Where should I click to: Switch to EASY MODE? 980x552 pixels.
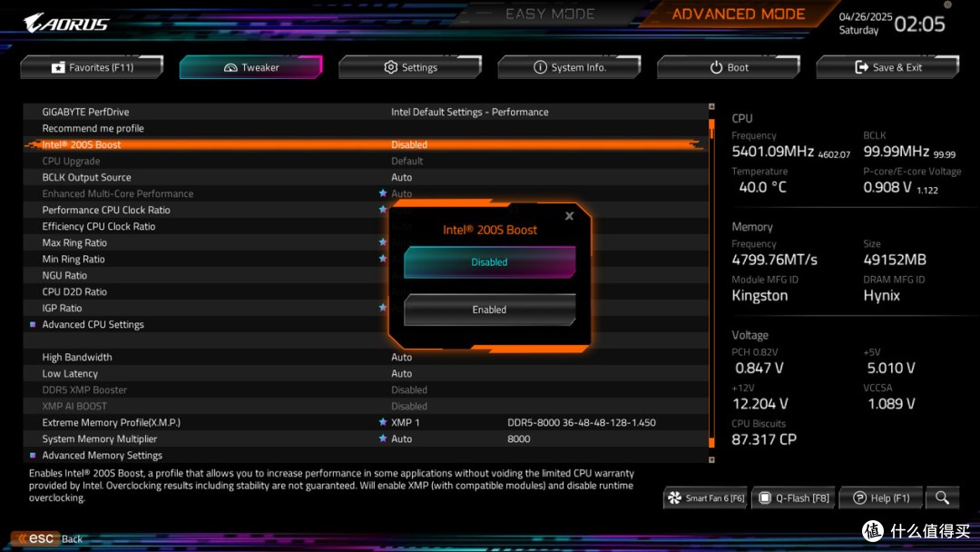(550, 14)
